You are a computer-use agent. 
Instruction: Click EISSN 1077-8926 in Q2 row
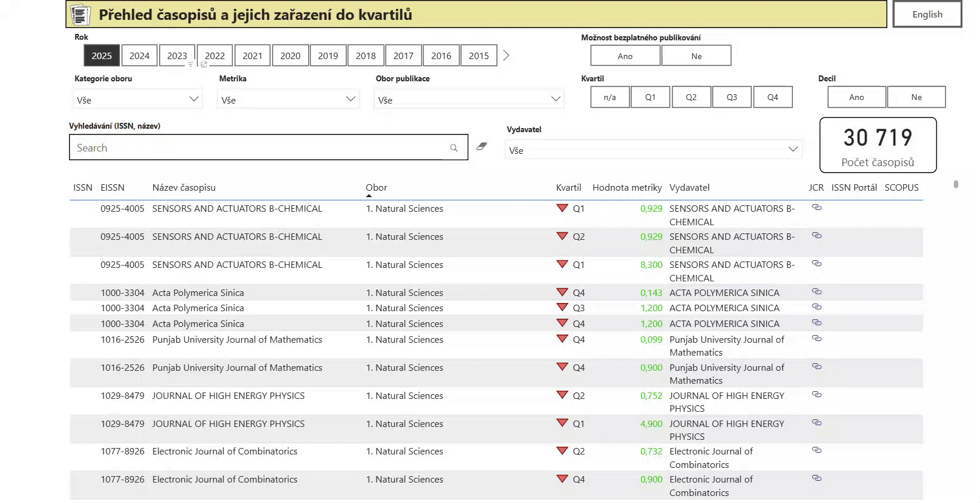[x=122, y=451]
